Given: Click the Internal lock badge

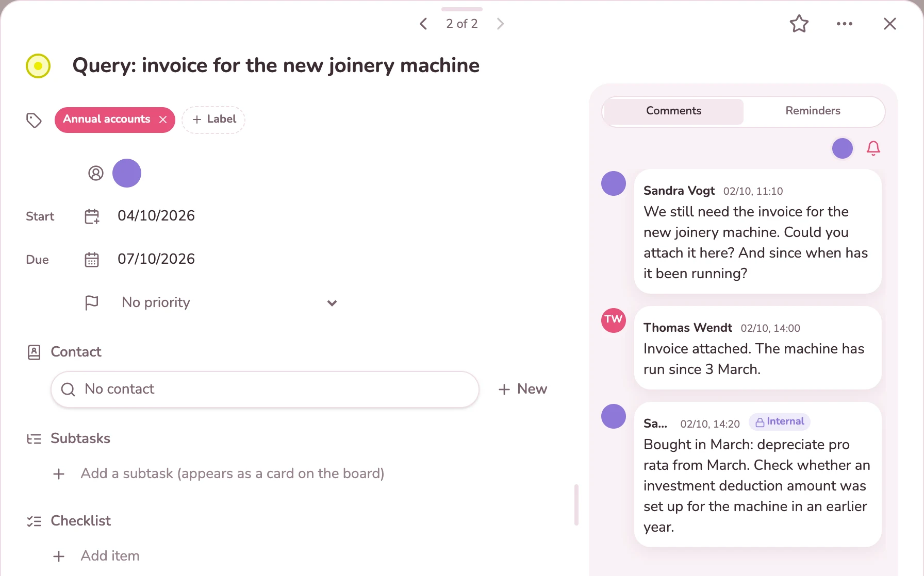Looking at the screenshot, I should pos(780,421).
